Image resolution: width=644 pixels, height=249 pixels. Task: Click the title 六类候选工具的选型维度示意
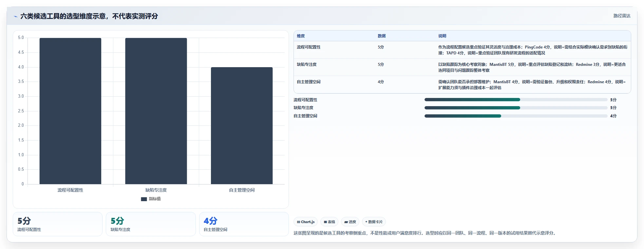[89, 16]
